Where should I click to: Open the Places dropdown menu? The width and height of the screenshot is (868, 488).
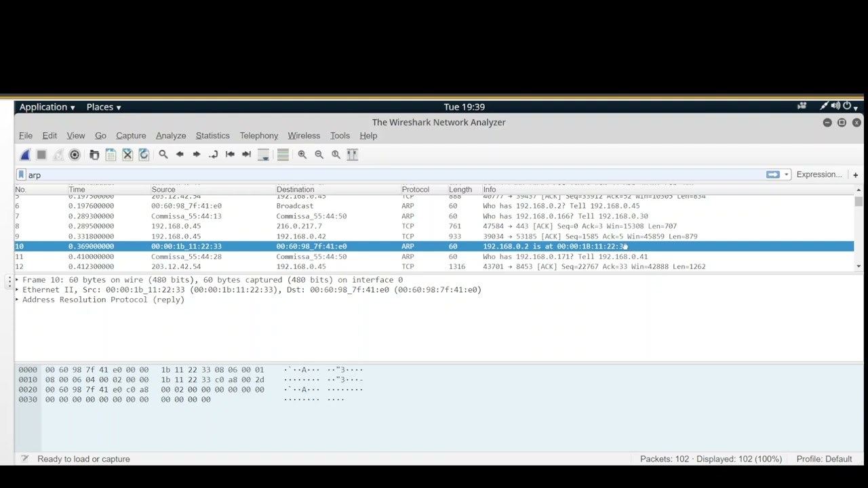point(104,107)
